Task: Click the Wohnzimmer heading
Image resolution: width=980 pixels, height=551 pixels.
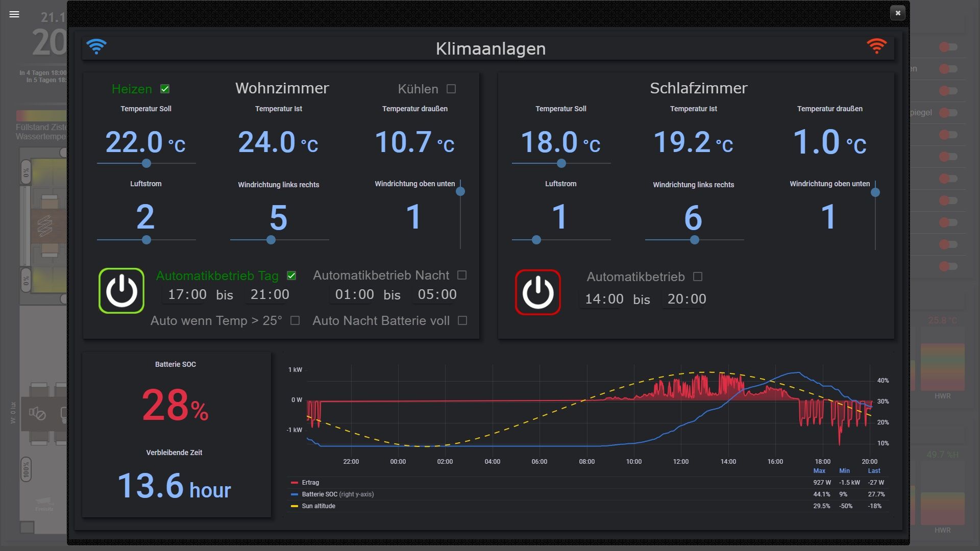Action: click(282, 88)
